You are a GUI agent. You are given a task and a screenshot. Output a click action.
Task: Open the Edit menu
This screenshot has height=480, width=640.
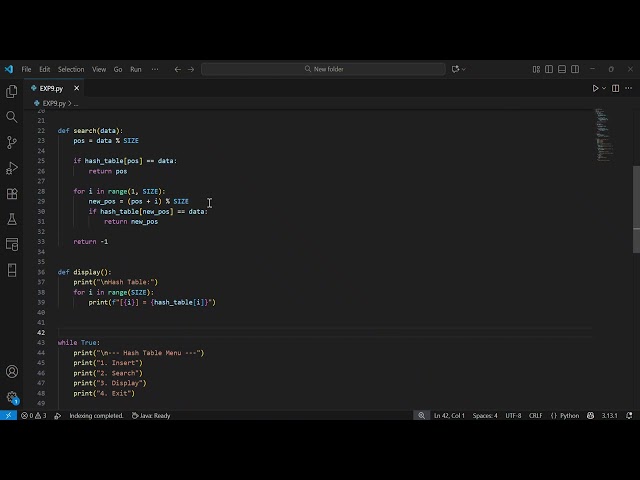(44, 69)
